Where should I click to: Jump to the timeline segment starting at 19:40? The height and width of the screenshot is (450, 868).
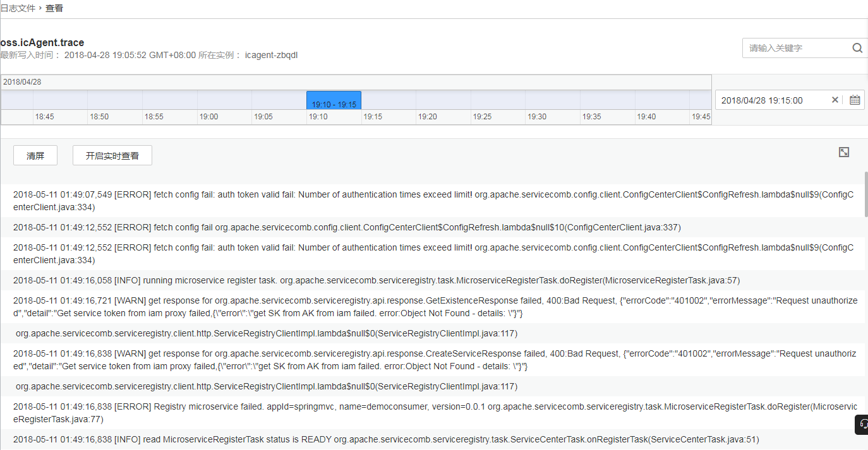pyautogui.click(x=661, y=100)
